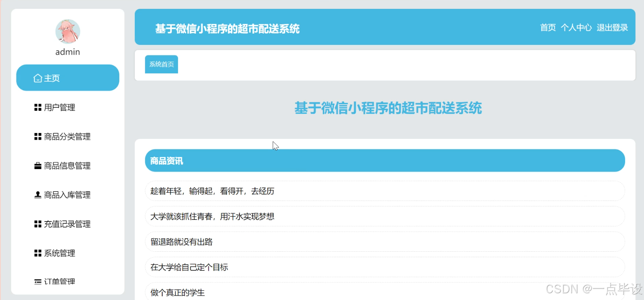Open 充值记录管理 in the sidebar
The width and height of the screenshot is (644, 300).
(x=68, y=224)
